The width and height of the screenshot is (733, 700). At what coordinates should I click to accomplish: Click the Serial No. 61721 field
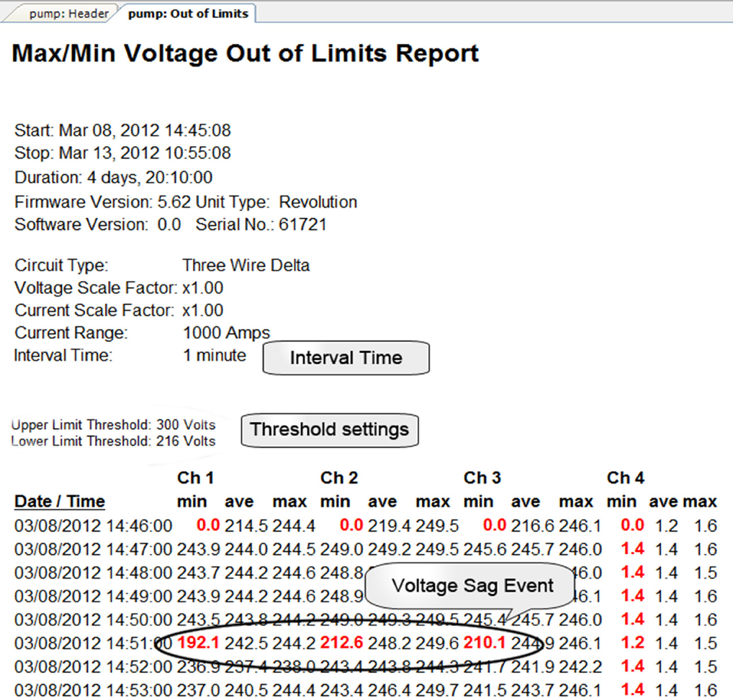[x=260, y=224]
